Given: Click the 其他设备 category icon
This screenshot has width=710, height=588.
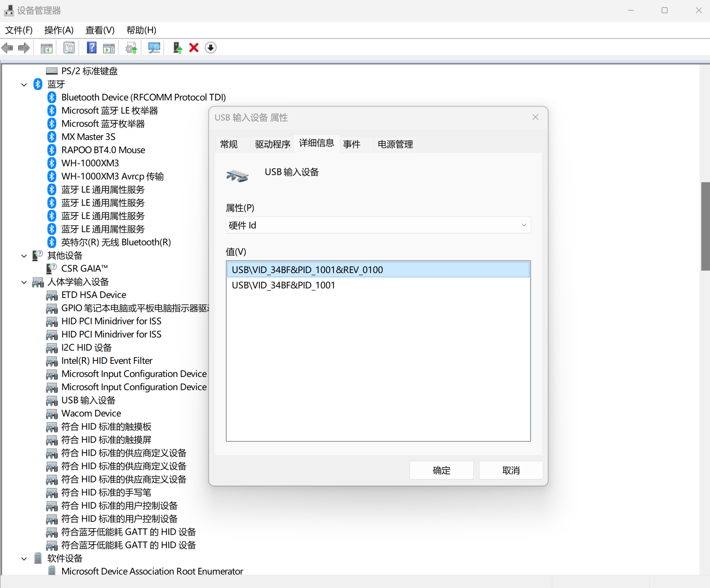Looking at the screenshot, I should (x=37, y=256).
